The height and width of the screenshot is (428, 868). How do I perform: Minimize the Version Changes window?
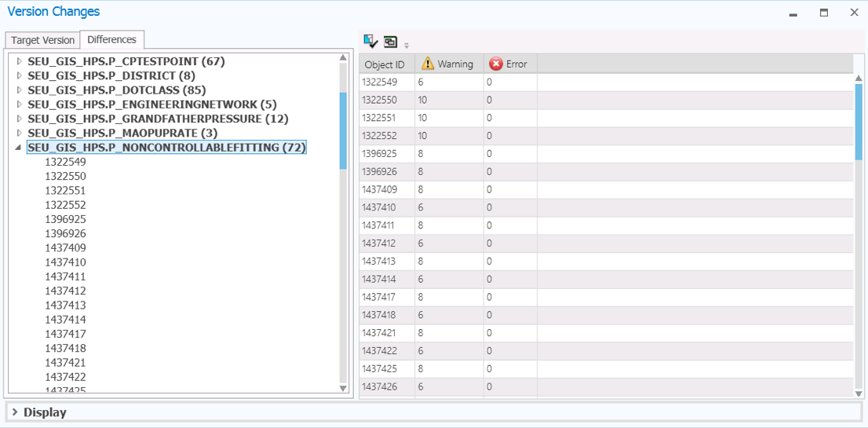(793, 14)
